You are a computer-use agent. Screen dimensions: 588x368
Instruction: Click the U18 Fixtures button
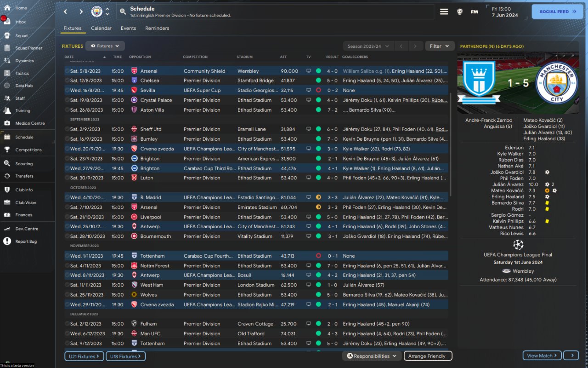[x=126, y=356]
